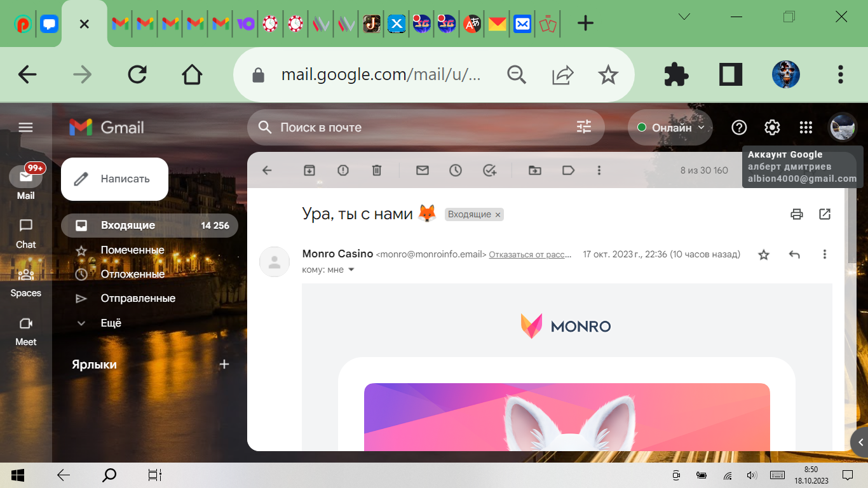868x488 pixels.
Task: Add the email to Tasks
Action: point(489,170)
